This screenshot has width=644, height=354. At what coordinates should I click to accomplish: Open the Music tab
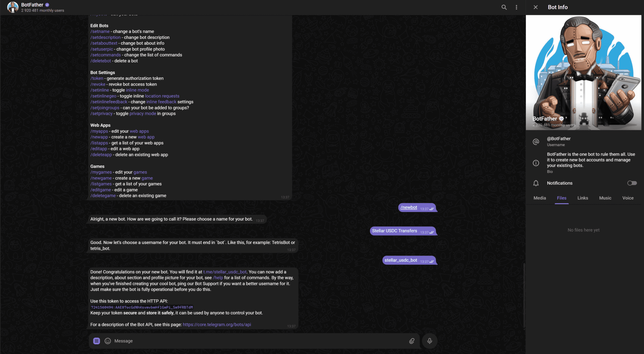605,198
